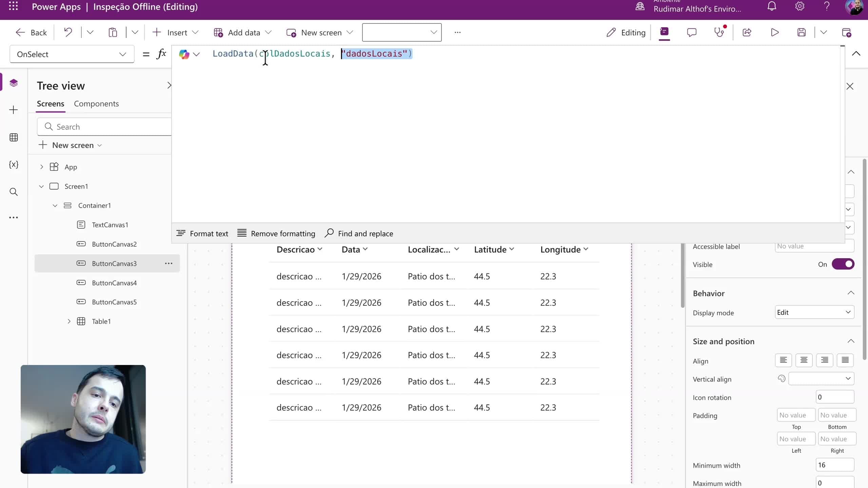Image resolution: width=868 pixels, height=488 pixels.
Task: Open the OnSelect property selector
Action: 71,54
